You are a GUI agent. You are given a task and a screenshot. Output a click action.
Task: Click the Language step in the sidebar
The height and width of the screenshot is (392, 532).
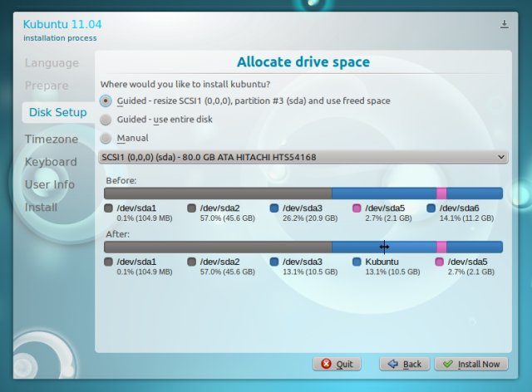click(52, 63)
